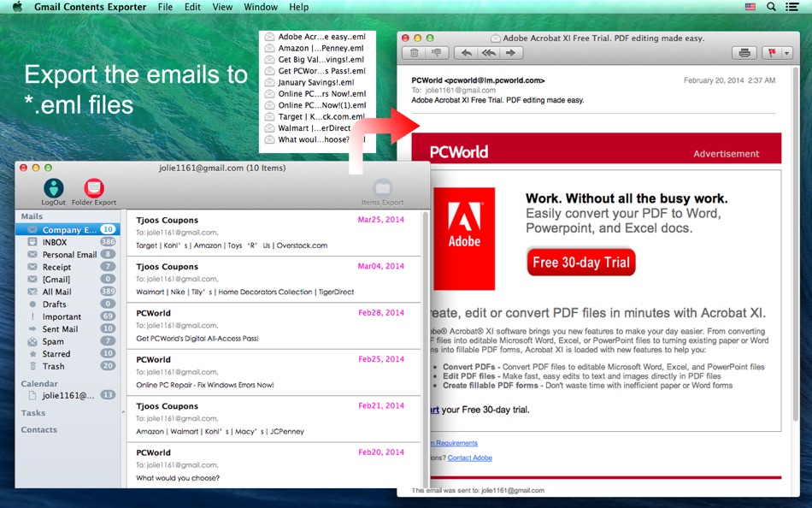Click the Tasks section header

33,413
